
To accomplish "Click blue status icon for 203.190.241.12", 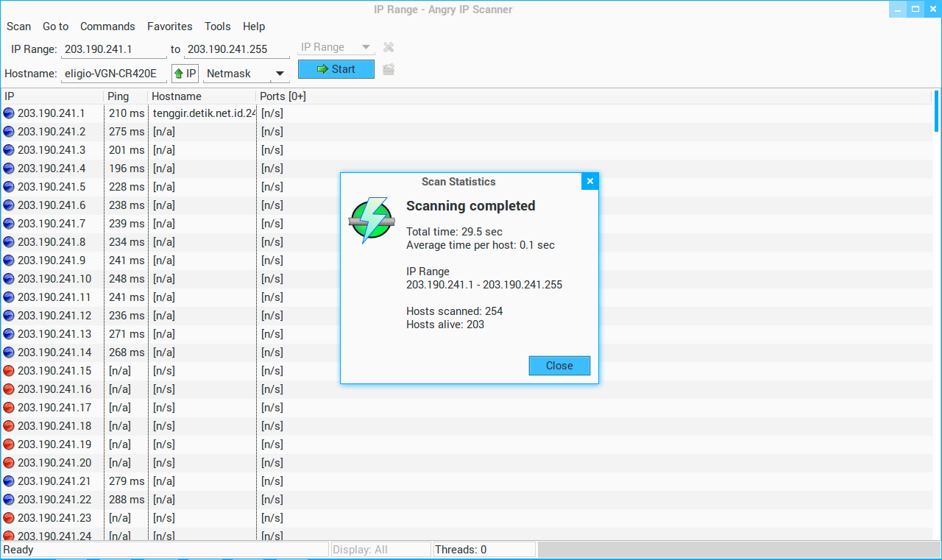I will 9,316.
